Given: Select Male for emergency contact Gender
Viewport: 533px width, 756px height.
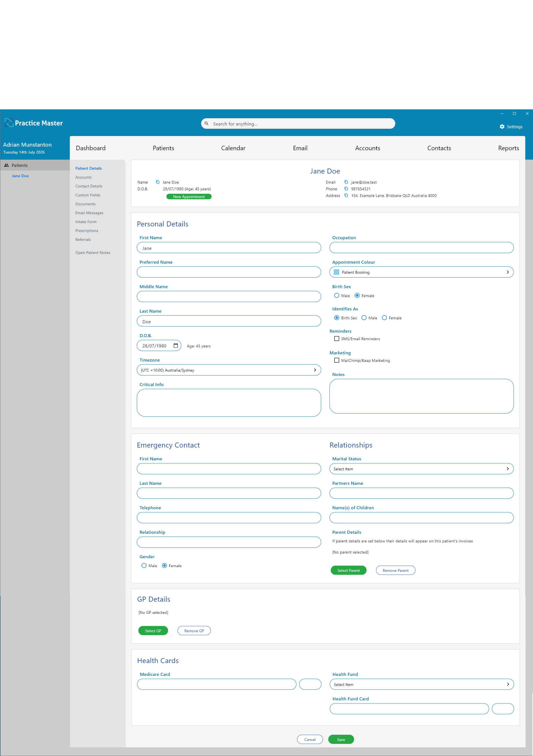Looking at the screenshot, I should tap(144, 565).
